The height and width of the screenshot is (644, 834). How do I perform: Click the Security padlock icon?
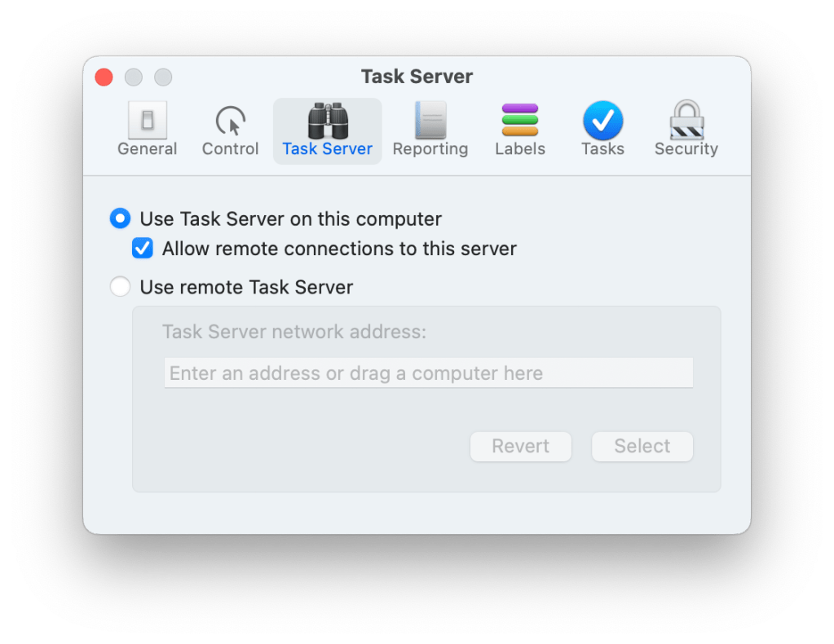point(686,121)
